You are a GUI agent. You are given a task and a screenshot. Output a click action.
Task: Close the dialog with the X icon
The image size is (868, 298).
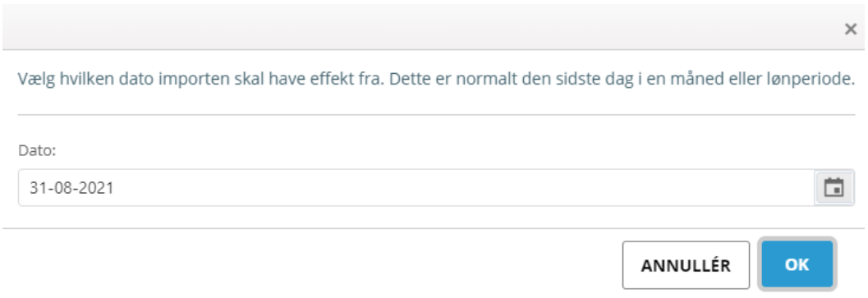pyautogui.click(x=850, y=30)
